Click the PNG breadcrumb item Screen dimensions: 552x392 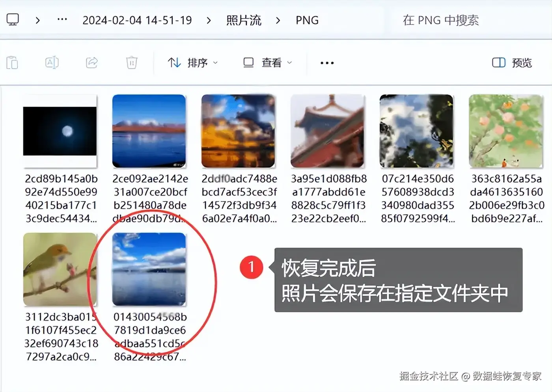307,20
